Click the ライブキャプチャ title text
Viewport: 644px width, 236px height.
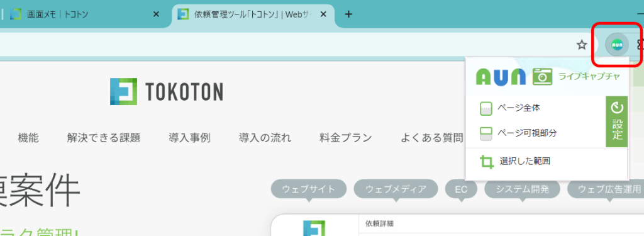click(589, 77)
